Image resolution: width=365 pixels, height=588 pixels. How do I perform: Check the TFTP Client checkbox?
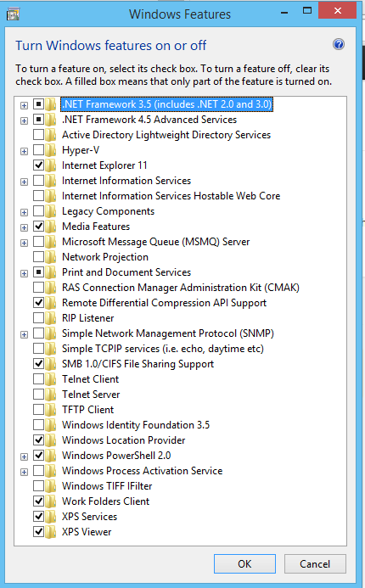point(39,409)
